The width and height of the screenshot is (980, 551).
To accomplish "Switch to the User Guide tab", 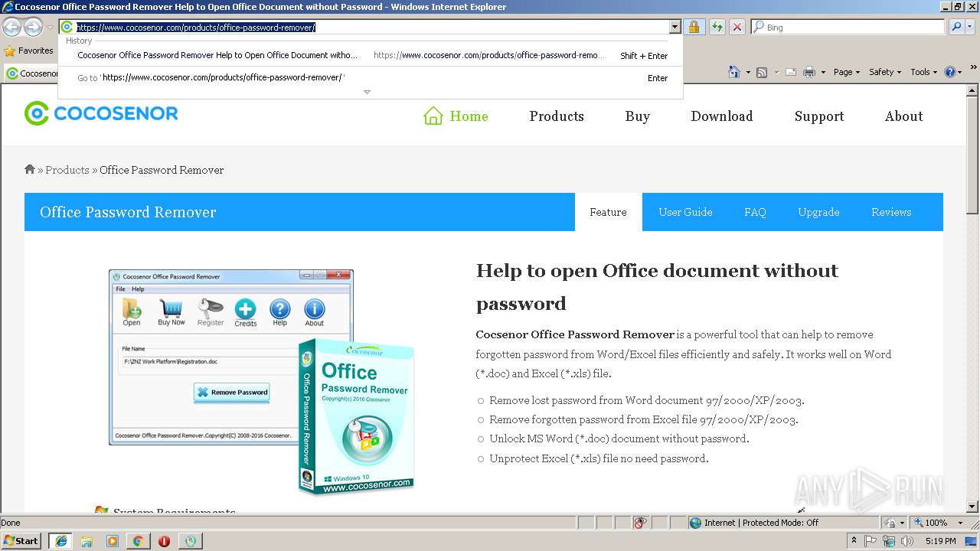I will [x=685, y=212].
